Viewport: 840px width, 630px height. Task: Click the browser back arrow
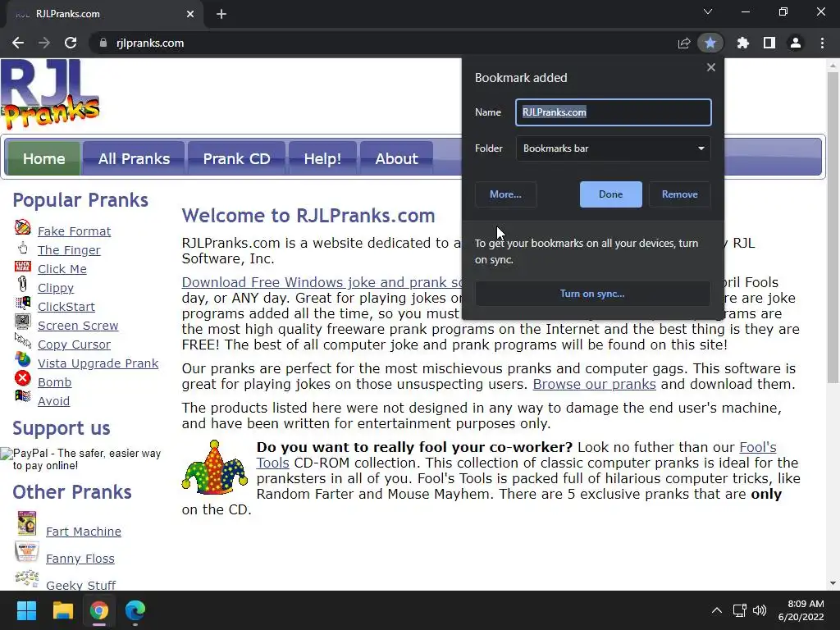tap(18, 43)
